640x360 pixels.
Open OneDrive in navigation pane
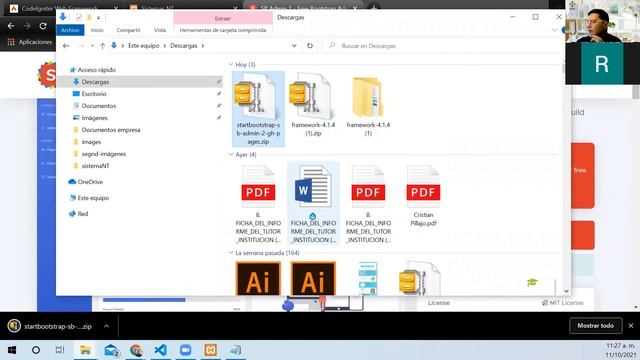(x=86, y=182)
